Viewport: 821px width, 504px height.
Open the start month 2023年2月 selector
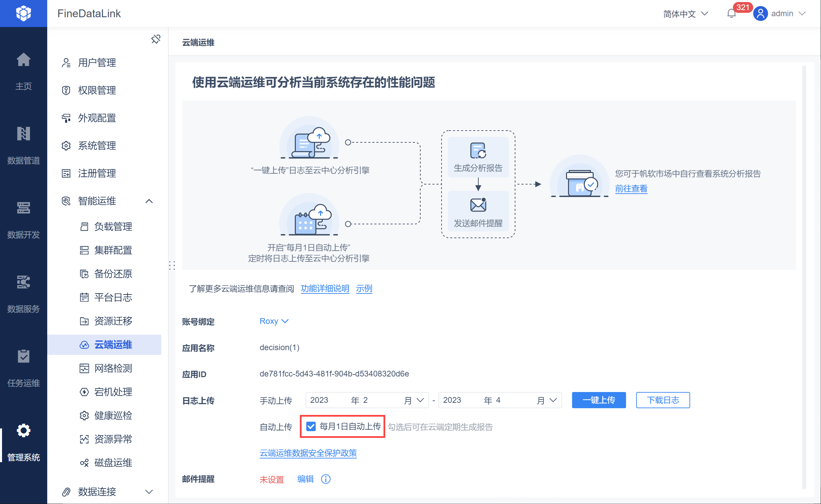pyautogui.click(x=367, y=400)
